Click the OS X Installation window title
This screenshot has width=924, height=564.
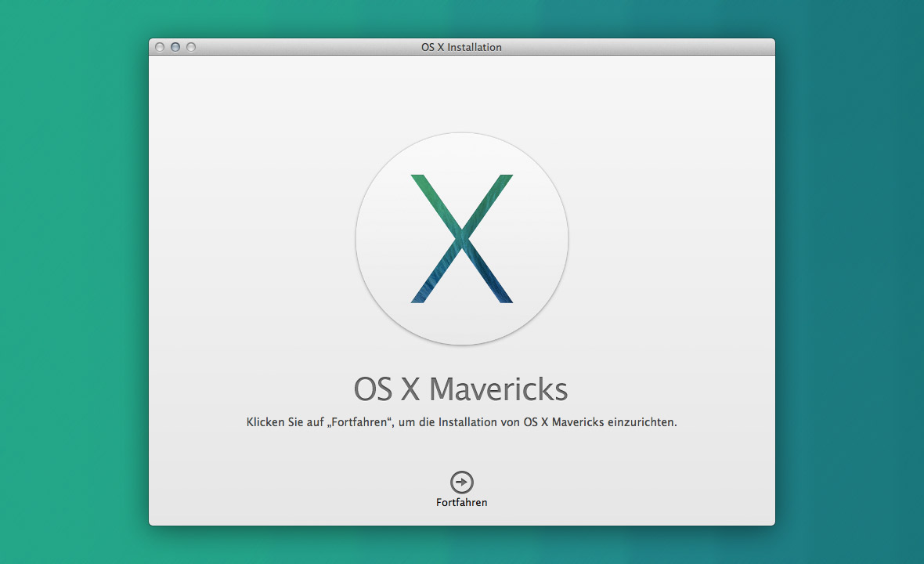click(x=461, y=47)
